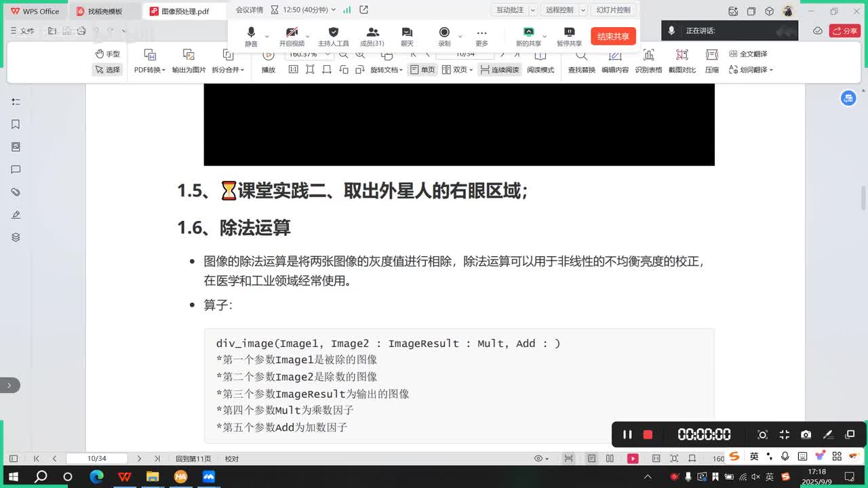Mute microphone in meeting toolbar

coord(251,37)
